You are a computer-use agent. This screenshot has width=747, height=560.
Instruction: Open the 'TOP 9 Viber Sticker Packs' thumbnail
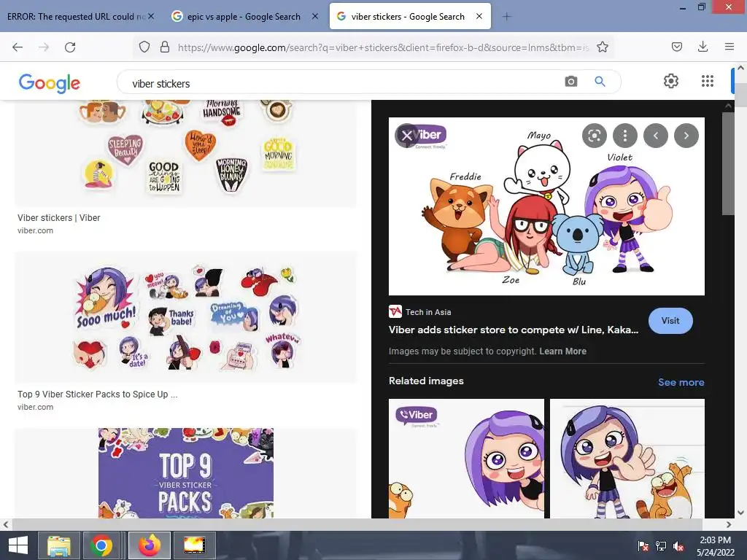pyautogui.click(x=185, y=472)
